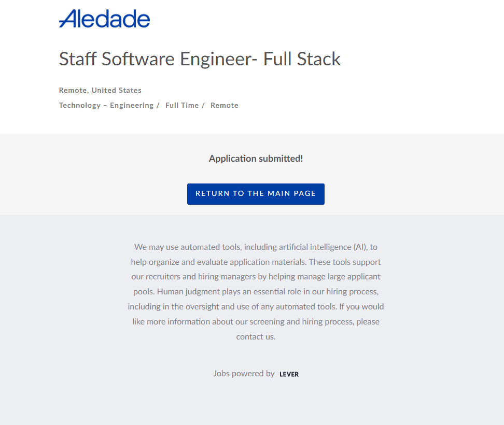The image size is (504, 425).
Task: Click the "Application submitted!" confirmation message
Action: coord(256,159)
